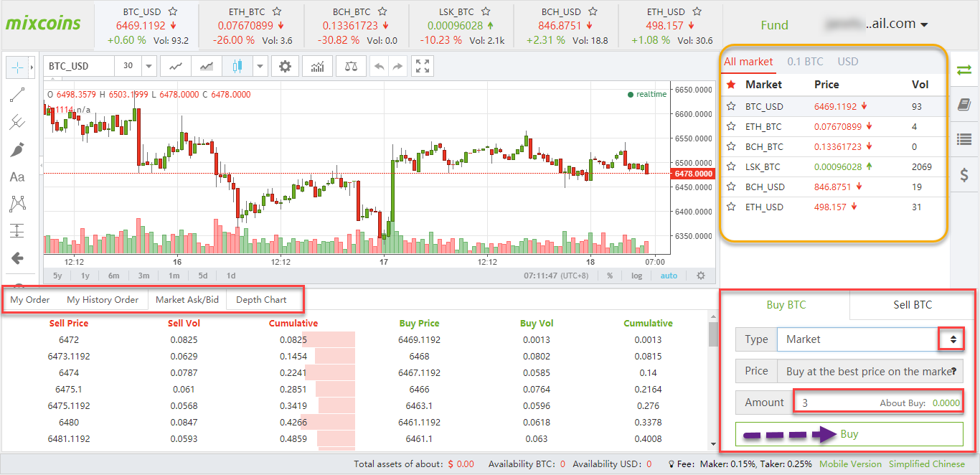Open the Market Ask/Bid tab
This screenshot has width=980, height=475.
point(187,300)
